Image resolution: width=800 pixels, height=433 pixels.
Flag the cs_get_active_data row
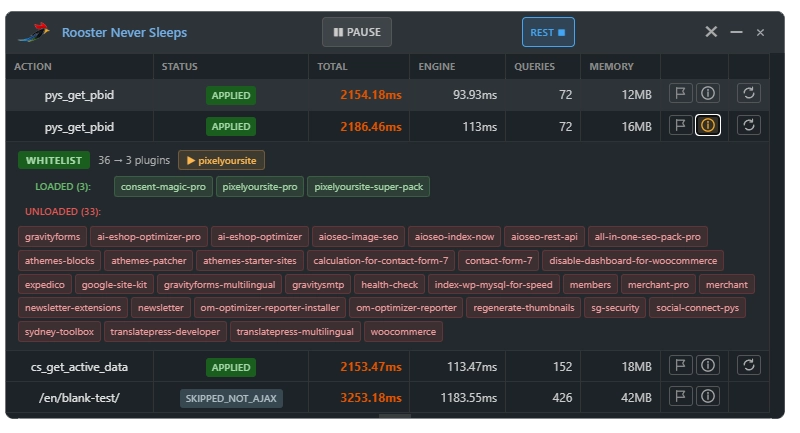(681, 365)
